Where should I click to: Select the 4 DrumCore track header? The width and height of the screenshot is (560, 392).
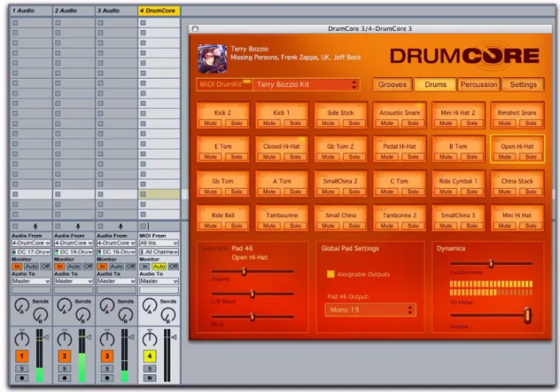coord(159,11)
